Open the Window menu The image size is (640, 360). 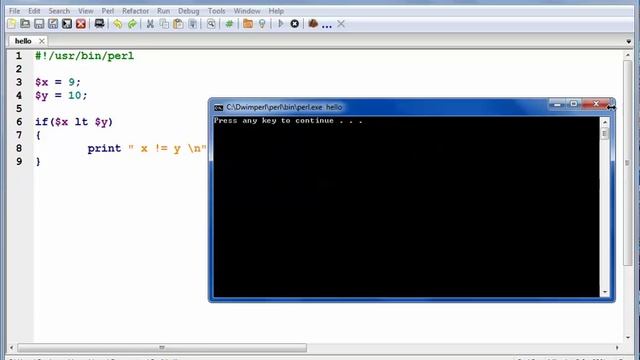[x=247, y=11]
